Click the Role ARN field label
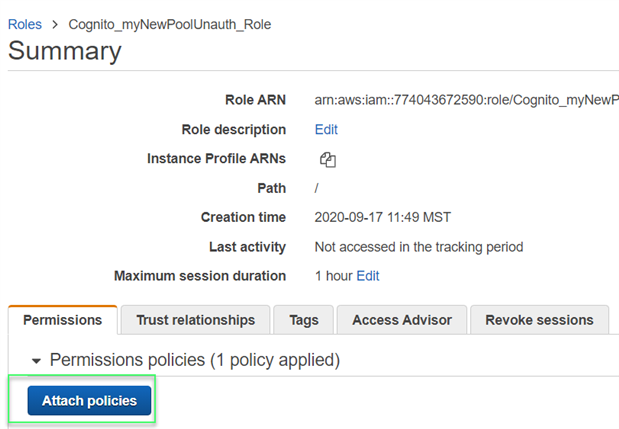 coord(255,100)
